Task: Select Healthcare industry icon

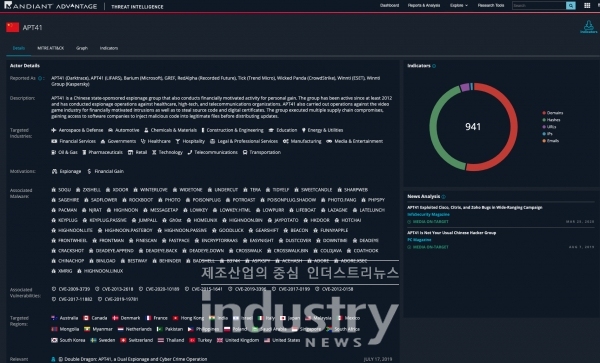Action: tap(143, 141)
